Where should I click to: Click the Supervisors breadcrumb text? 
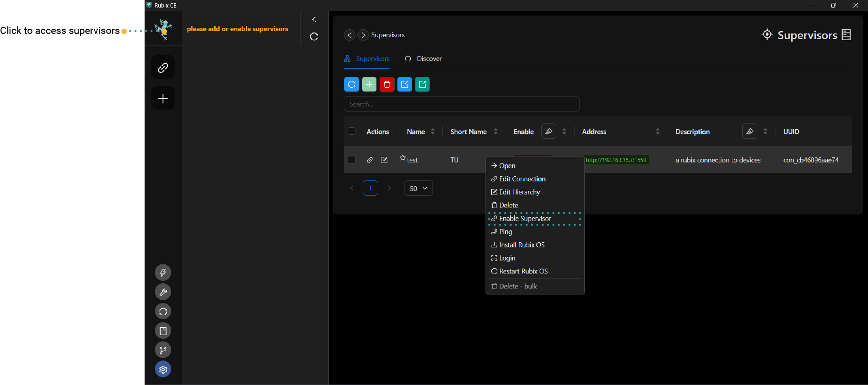[x=388, y=35]
